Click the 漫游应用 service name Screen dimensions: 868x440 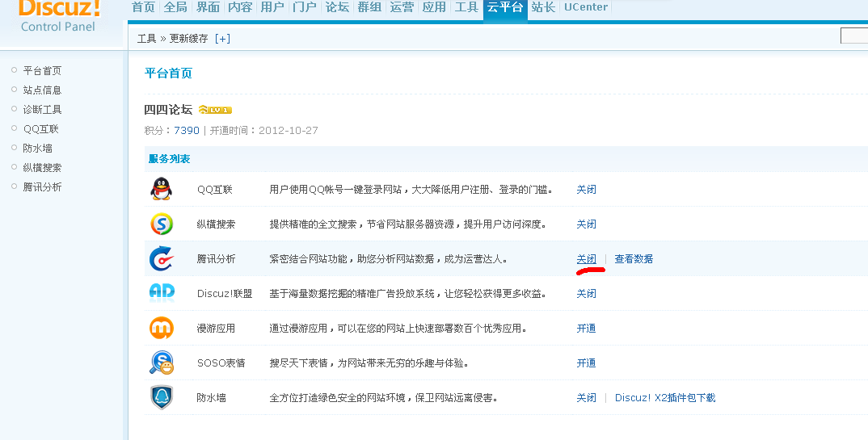[x=216, y=329]
